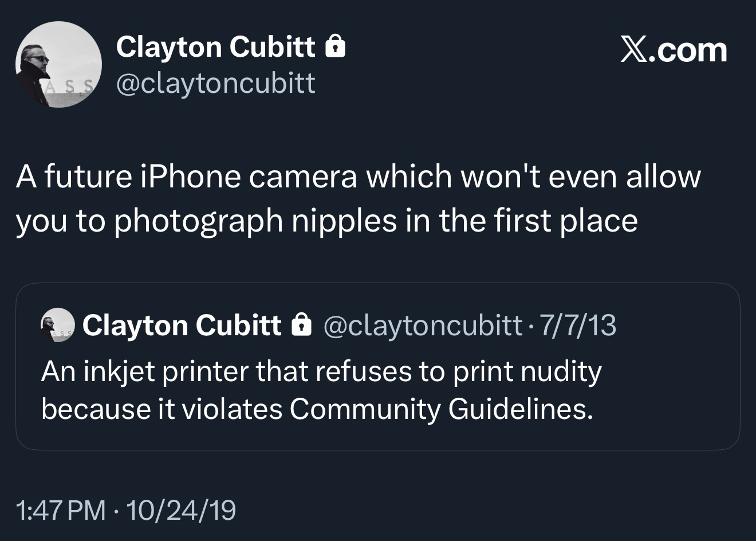Click the X.com logo
This screenshot has width=756, height=541.
pos(674,50)
